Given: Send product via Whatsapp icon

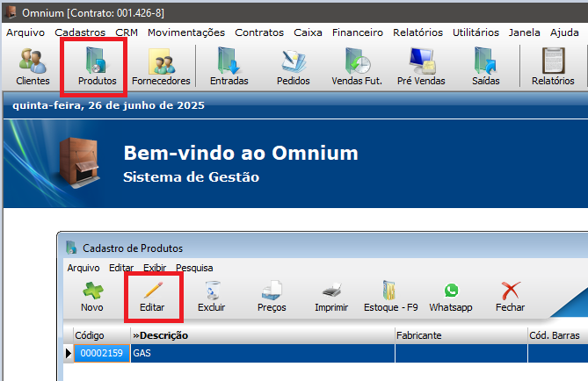Looking at the screenshot, I should (x=451, y=297).
